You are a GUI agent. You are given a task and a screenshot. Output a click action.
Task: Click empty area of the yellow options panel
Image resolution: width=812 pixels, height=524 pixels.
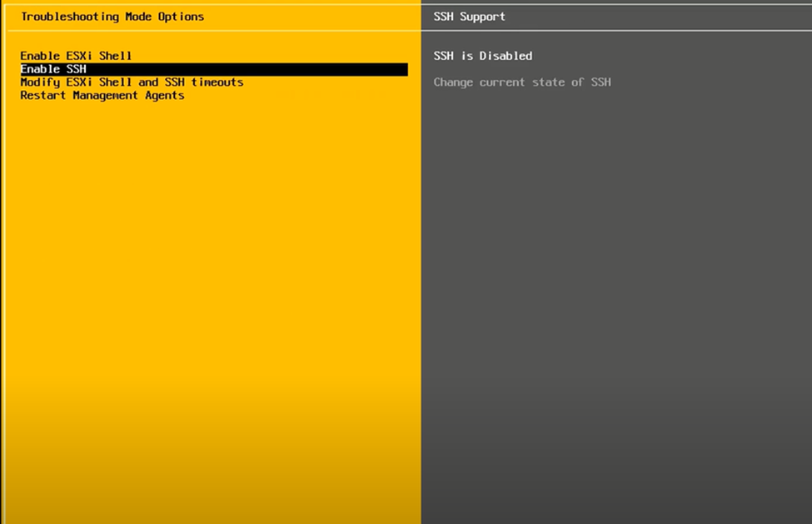pyautogui.click(x=208, y=292)
